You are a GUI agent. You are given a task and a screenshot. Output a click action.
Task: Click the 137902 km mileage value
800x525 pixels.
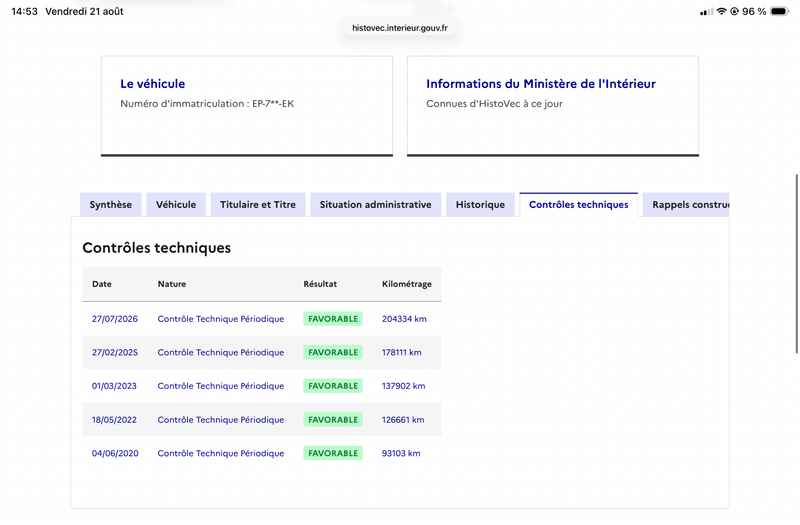[x=404, y=386]
